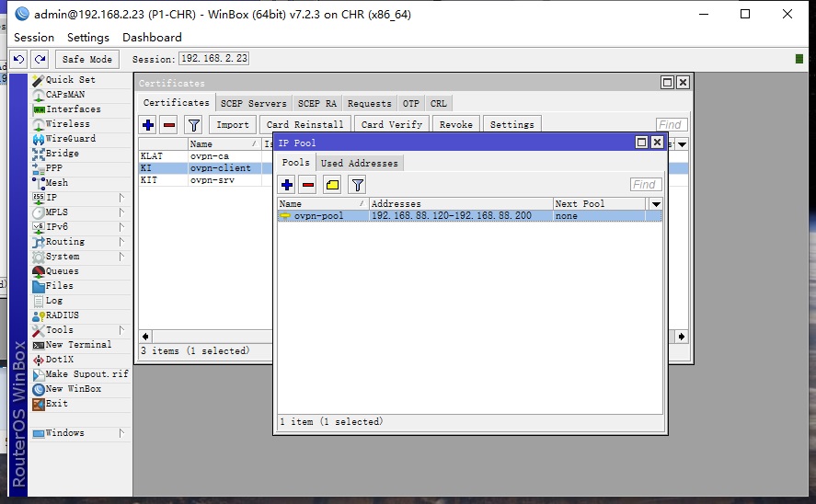Switch to the Used Addresses tab
The image size is (816, 504).
click(x=359, y=163)
